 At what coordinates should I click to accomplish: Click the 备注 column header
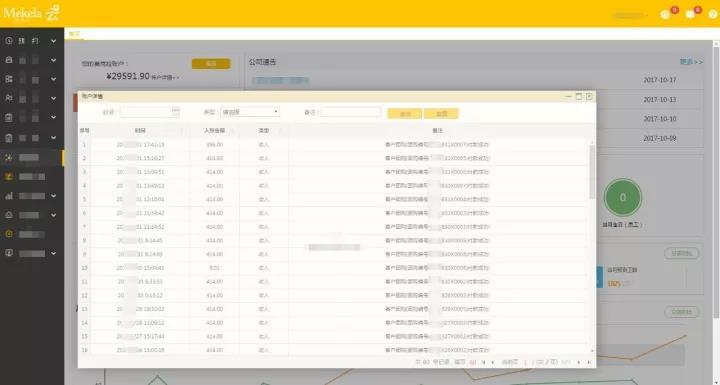tap(438, 131)
